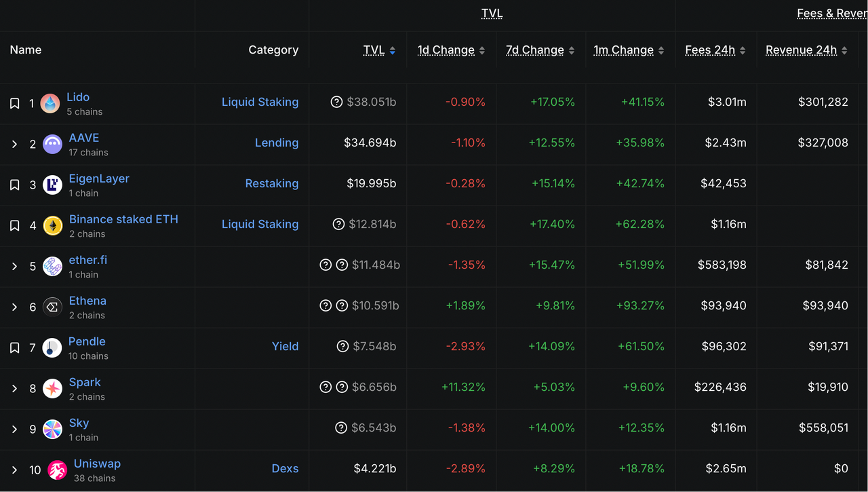Click Spark's 1d change +11.32%

click(x=463, y=387)
